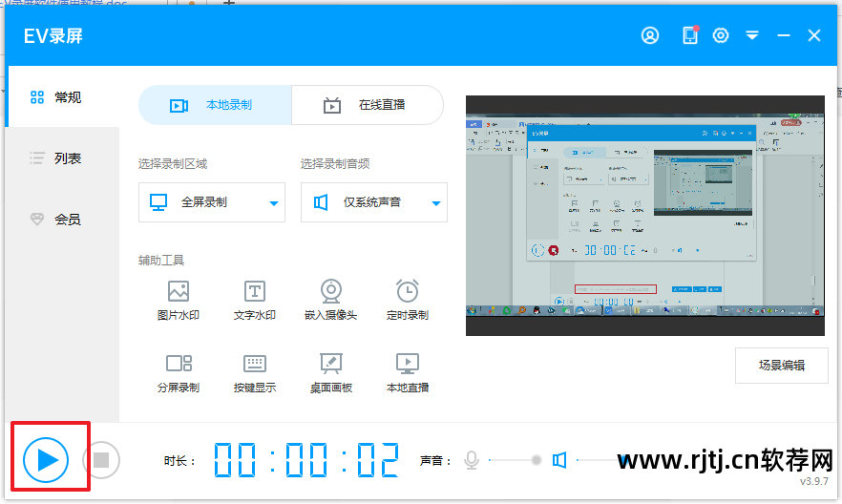Open the 嵌入摄像头 tool

(330, 300)
